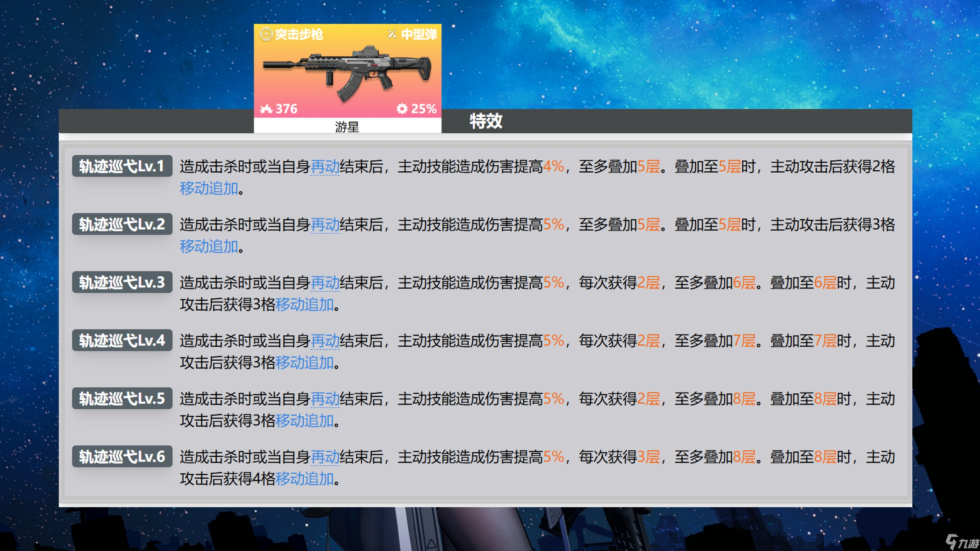Open the 再动 link in Lv.6 row
Screen dimensions: 980x551
coord(325,458)
